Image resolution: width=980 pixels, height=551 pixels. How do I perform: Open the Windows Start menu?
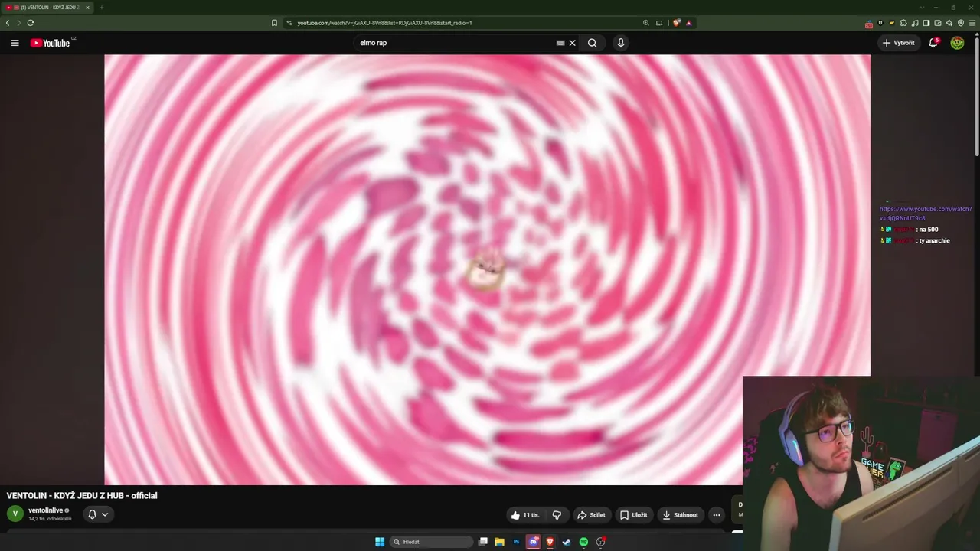point(380,542)
